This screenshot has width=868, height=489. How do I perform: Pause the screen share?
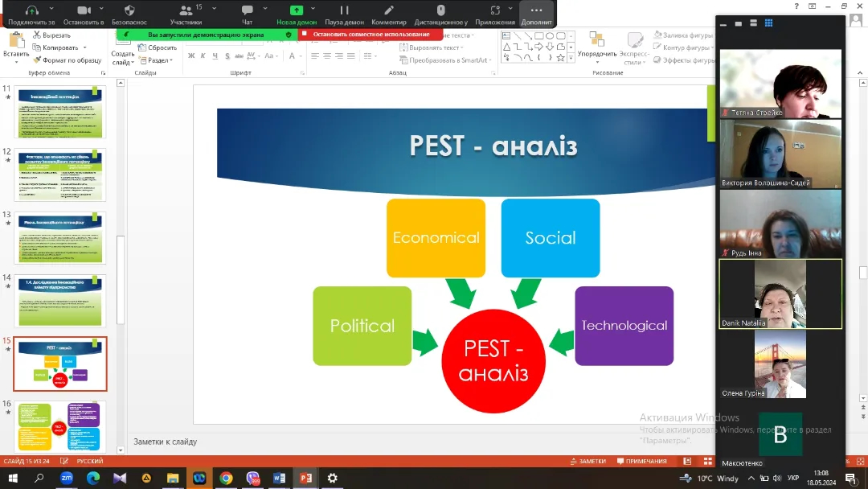coord(344,14)
